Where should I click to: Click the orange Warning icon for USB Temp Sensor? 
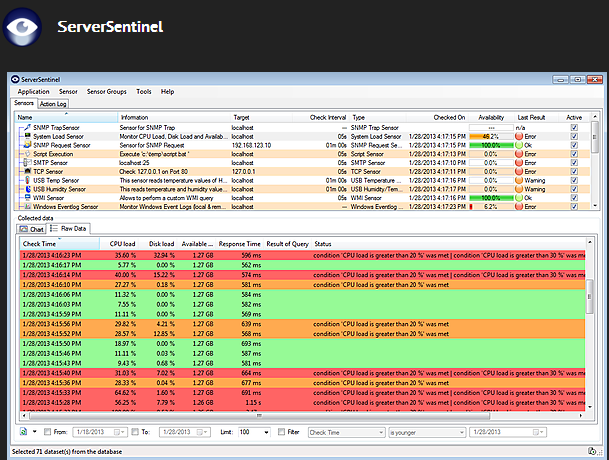click(519, 180)
